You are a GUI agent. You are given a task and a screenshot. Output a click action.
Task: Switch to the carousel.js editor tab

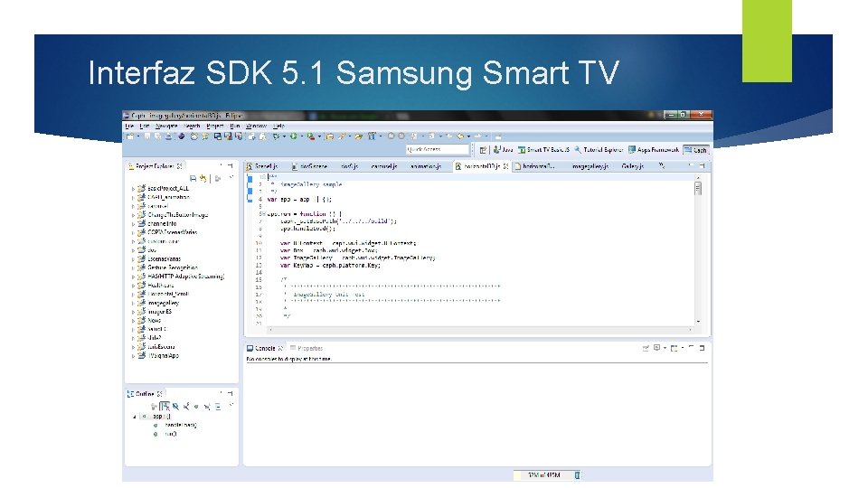[383, 166]
